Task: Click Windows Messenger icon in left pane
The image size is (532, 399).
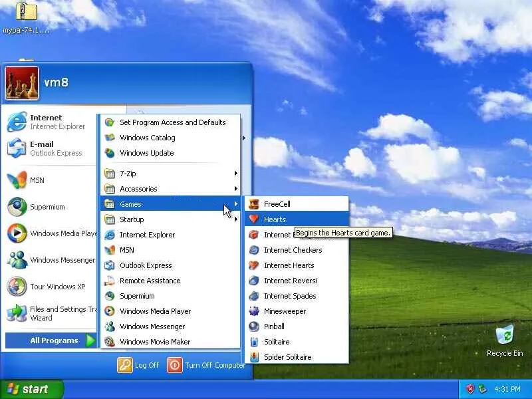Action: 17,260
